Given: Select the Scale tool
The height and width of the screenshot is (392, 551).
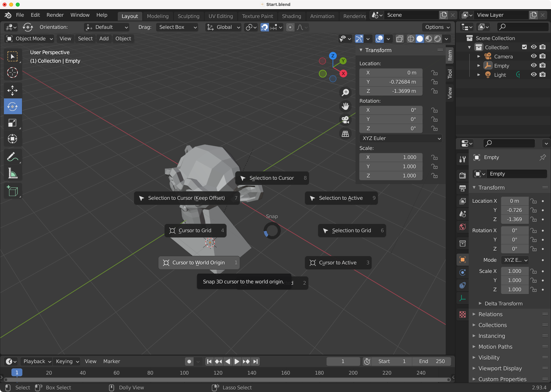Looking at the screenshot, I should pos(12,123).
